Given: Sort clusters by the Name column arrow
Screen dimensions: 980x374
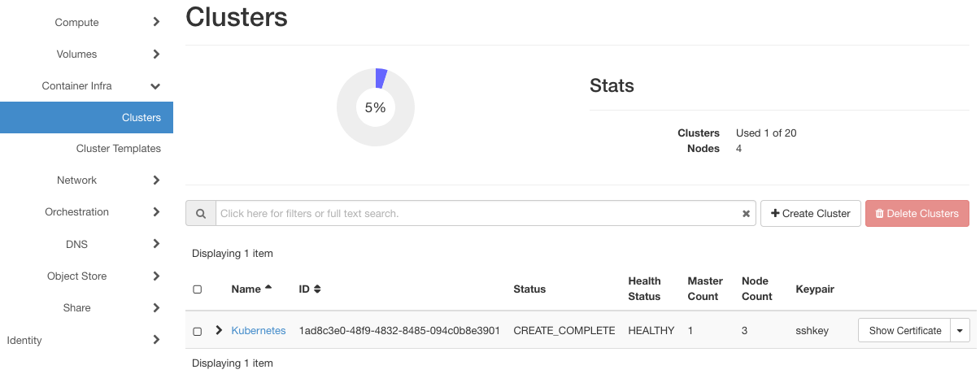Looking at the screenshot, I should click(268, 288).
